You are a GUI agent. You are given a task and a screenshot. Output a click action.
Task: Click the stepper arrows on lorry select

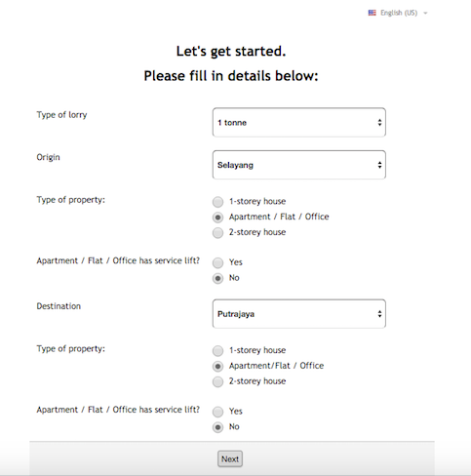click(379, 123)
